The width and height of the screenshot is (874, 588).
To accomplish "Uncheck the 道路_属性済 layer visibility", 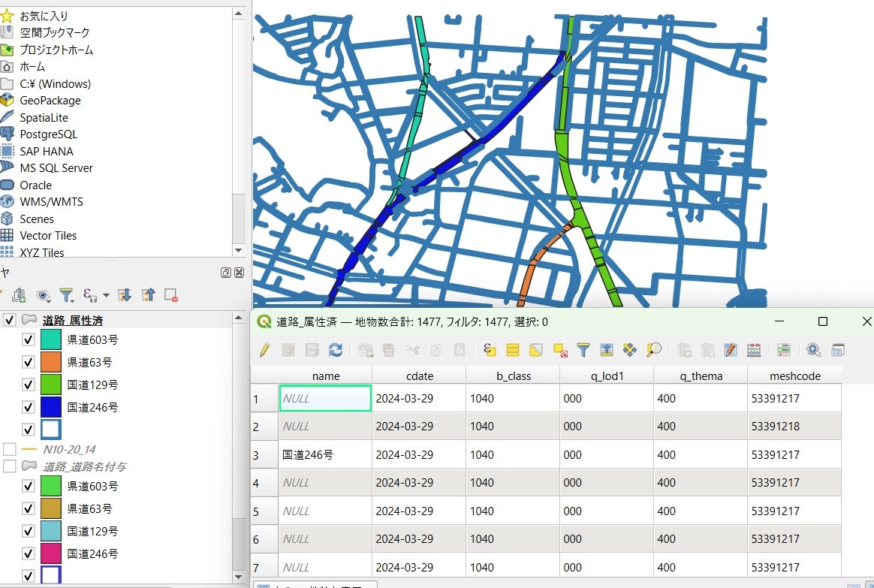I will tap(10, 321).
